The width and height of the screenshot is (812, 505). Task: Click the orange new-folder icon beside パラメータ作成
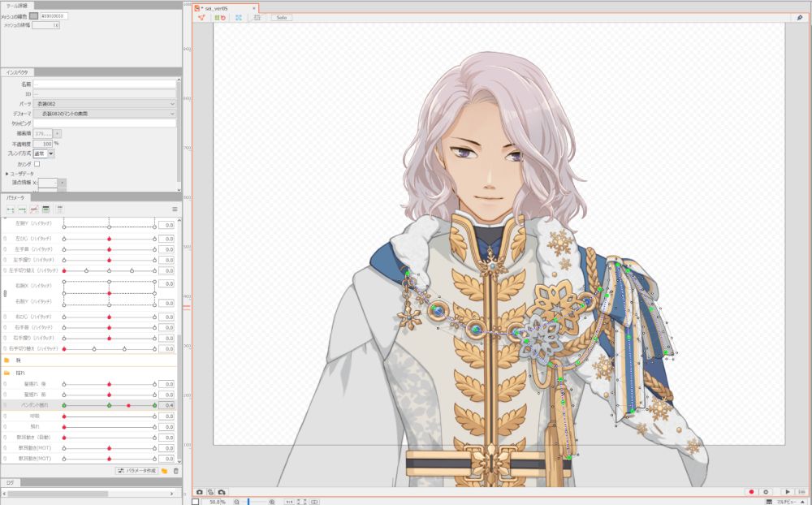pos(164,471)
